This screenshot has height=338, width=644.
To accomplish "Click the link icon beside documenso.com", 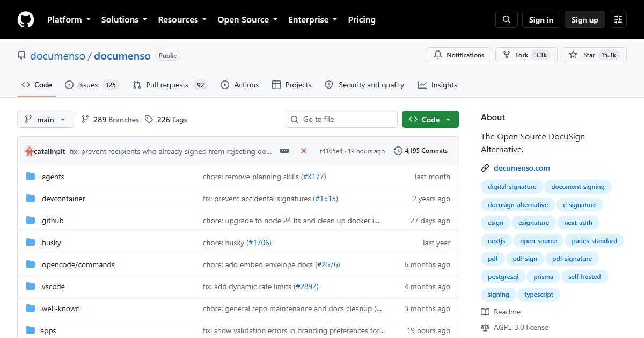I will pyautogui.click(x=485, y=168).
